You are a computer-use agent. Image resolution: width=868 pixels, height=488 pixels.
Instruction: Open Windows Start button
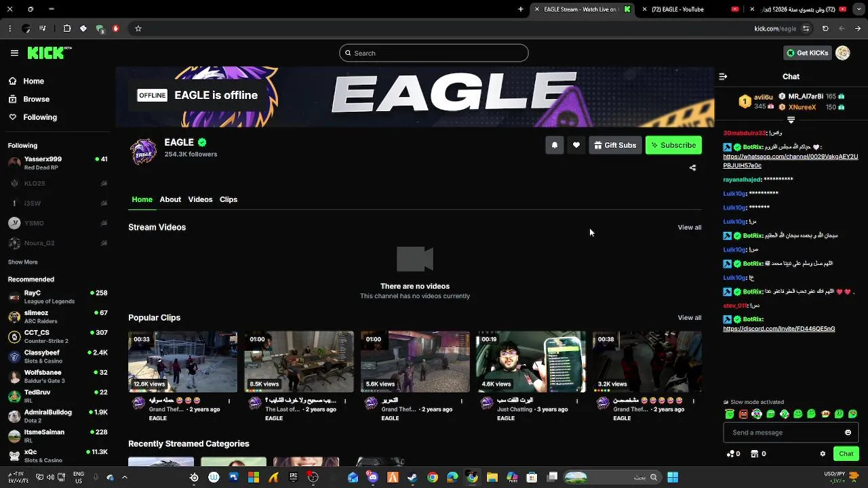click(673, 477)
